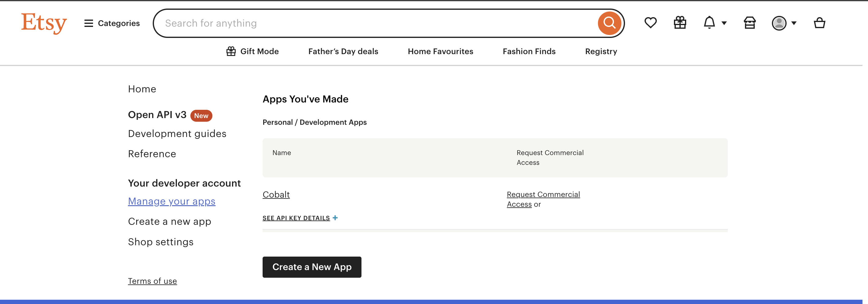Click the New badge beside Open API v3

pyautogui.click(x=201, y=116)
